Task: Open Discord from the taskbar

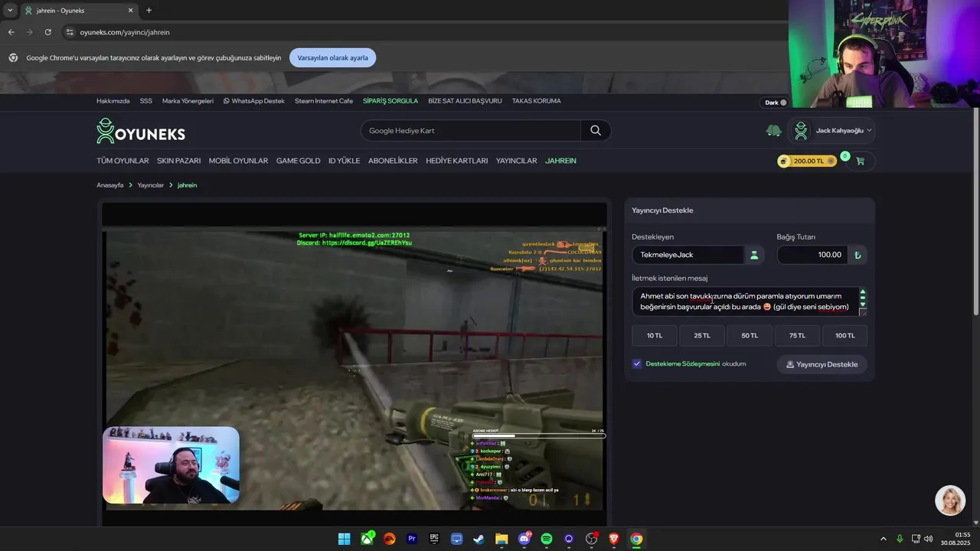Action: point(524,539)
